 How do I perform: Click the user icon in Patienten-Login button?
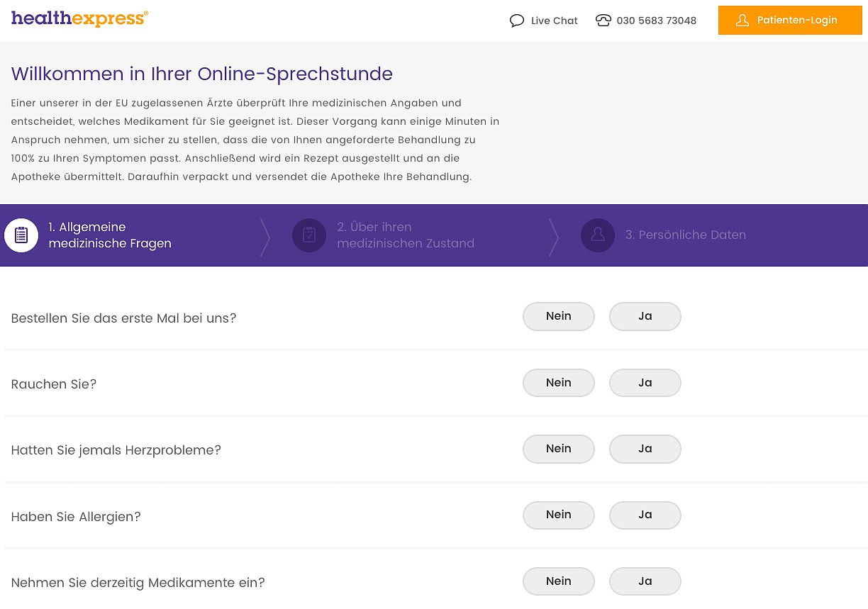pyautogui.click(x=742, y=21)
